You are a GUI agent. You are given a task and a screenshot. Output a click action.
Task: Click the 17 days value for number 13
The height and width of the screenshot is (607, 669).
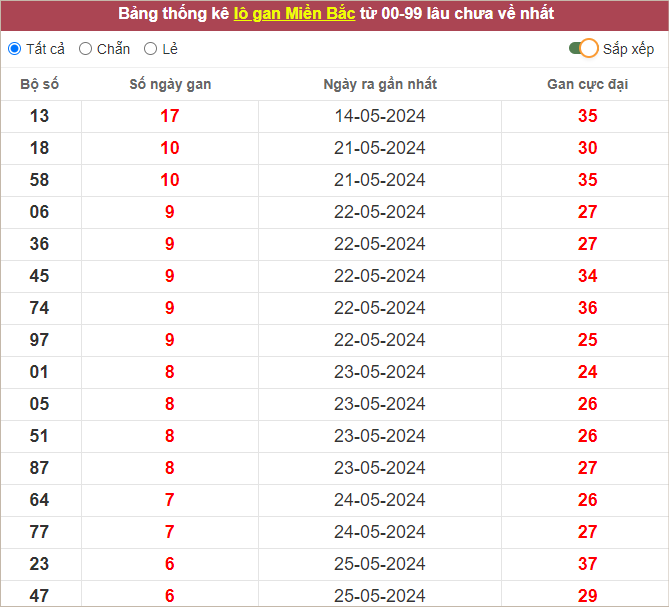click(170, 116)
